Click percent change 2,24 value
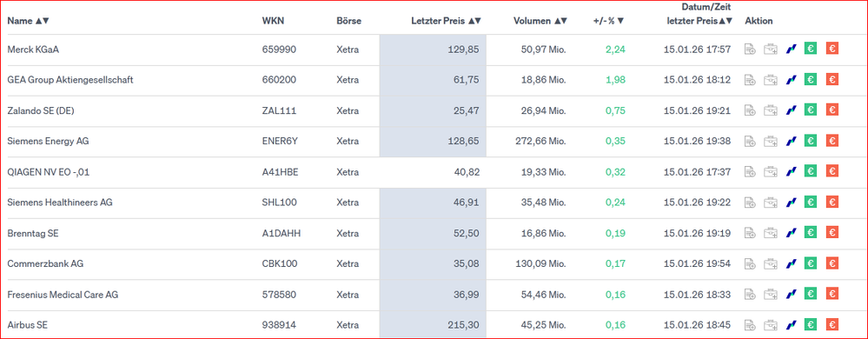The width and height of the screenshot is (868, 339). pyautogui.click(x=615, y=50)
